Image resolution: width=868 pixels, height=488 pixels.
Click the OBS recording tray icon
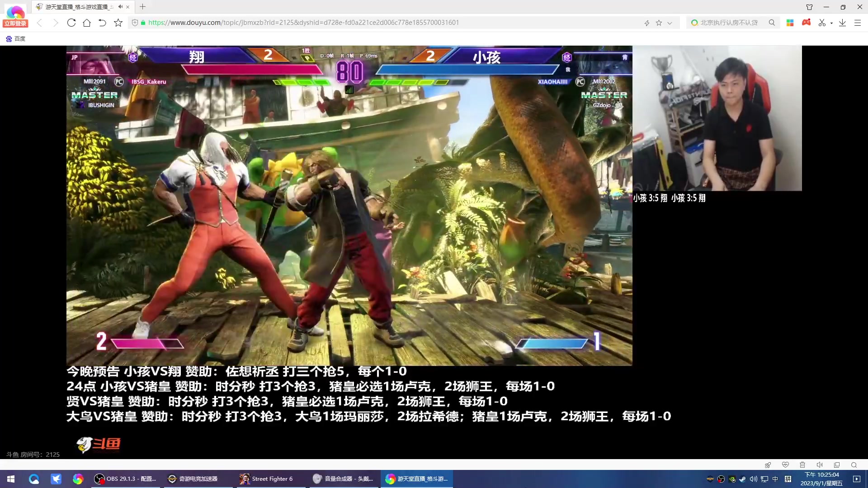[x=721, y=479]
